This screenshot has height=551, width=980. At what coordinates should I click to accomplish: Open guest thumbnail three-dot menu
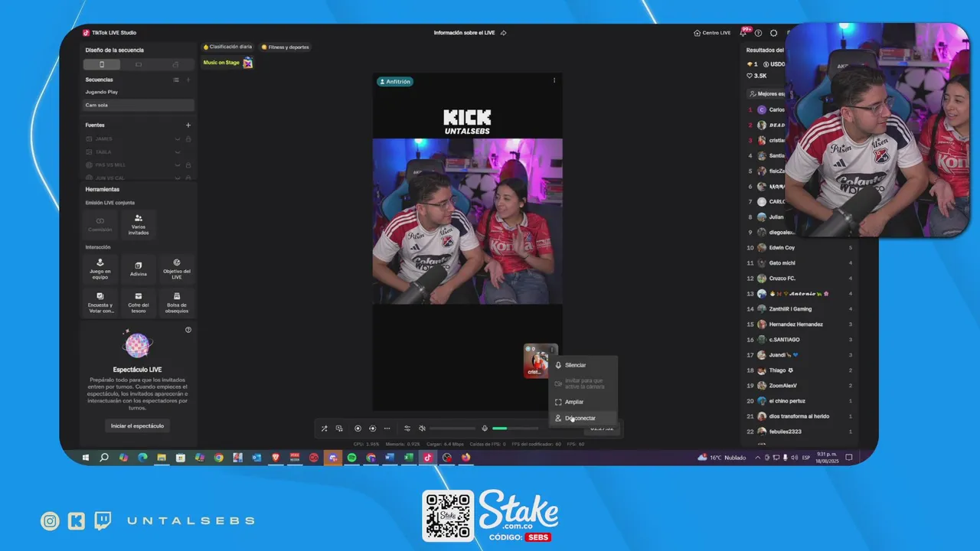pos(553,349)
